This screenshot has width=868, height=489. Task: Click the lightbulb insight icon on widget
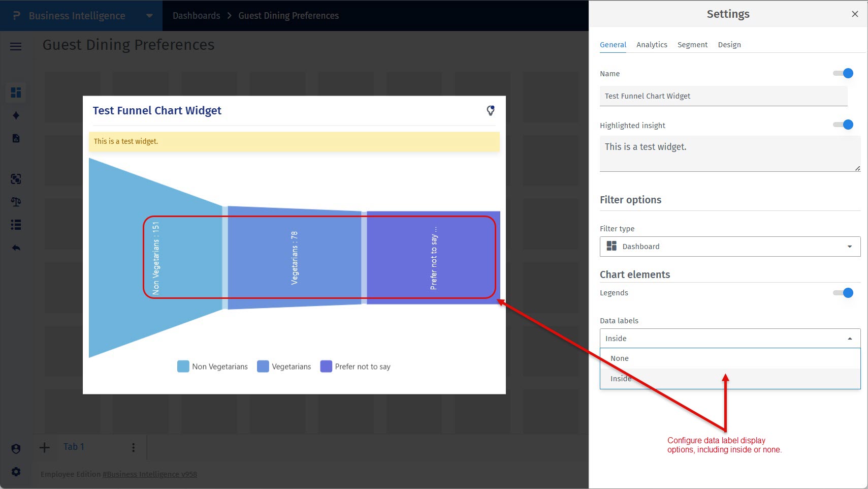click(490, 111)
